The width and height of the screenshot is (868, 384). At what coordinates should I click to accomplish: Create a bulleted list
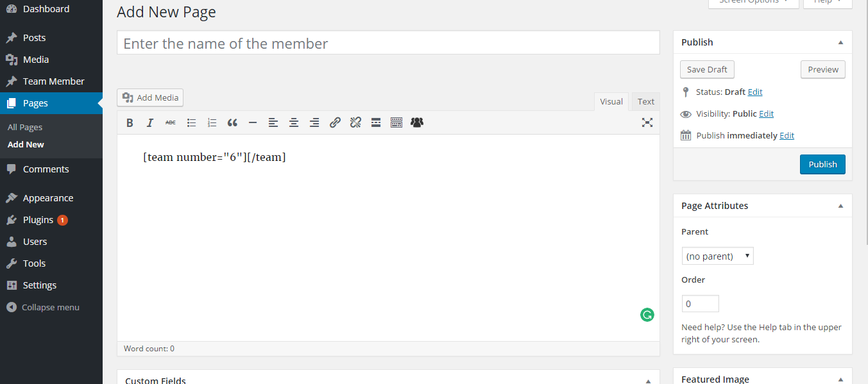pyautogui.click(x=191, y=122)
